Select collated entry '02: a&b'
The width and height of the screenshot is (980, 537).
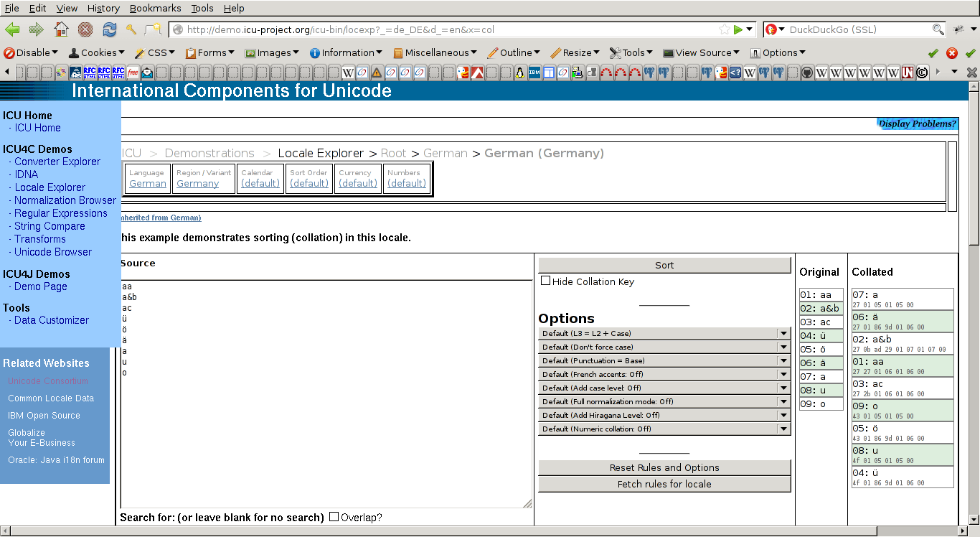click(x=903, y=343)
